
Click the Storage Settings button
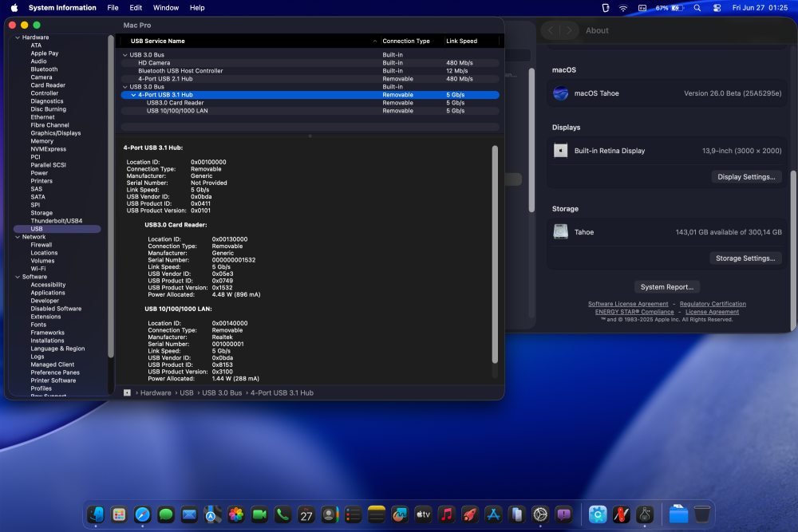[745, 258]
